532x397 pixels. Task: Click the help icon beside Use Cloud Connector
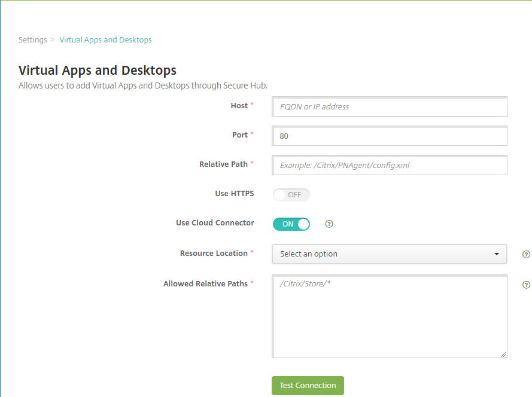point(329,224)
